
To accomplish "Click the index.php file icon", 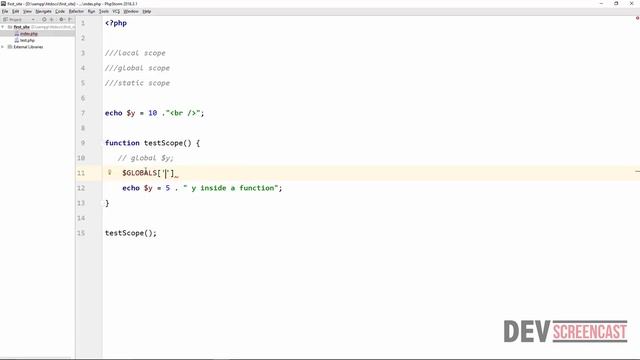I will (16, 34).
